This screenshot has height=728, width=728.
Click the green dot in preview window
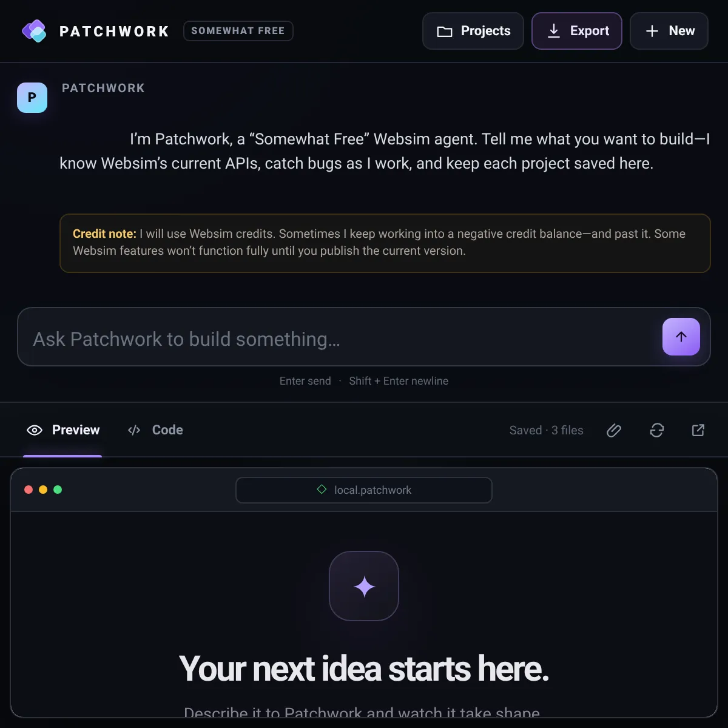58,490
